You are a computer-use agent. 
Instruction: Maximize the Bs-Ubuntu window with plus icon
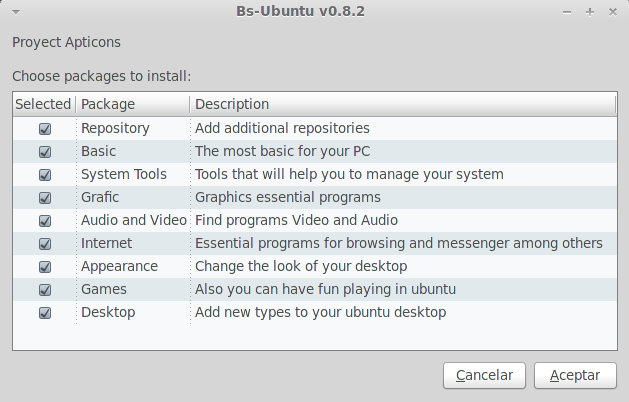click(590, 12)
